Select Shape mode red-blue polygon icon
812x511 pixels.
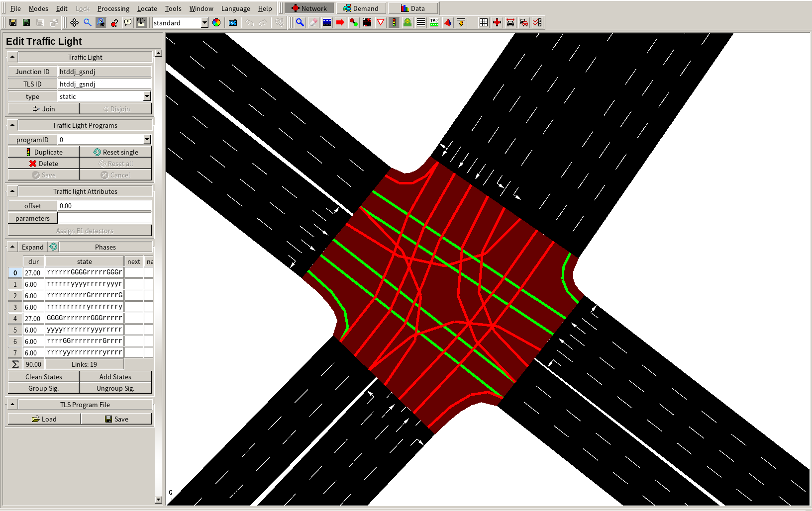pos(448,22)
